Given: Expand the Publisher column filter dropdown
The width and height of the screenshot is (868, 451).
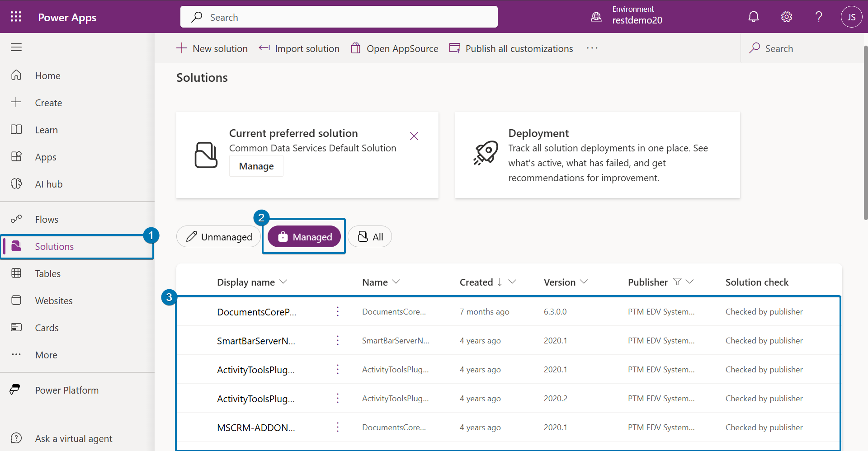Looking at the screenshot, I should (689, 282).
